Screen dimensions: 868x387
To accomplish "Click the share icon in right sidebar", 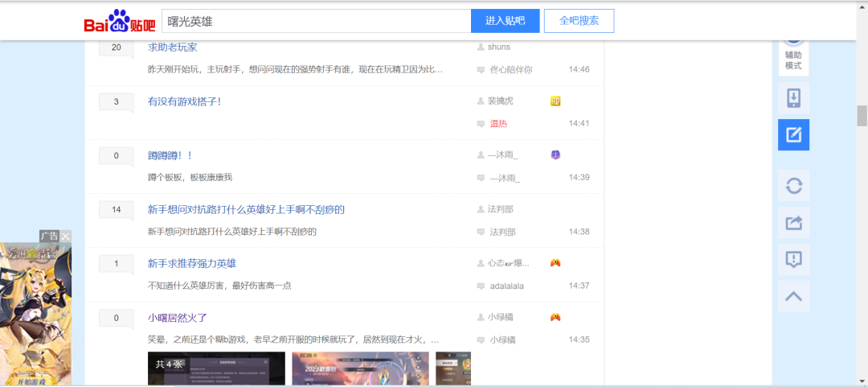I will (793, 222).
